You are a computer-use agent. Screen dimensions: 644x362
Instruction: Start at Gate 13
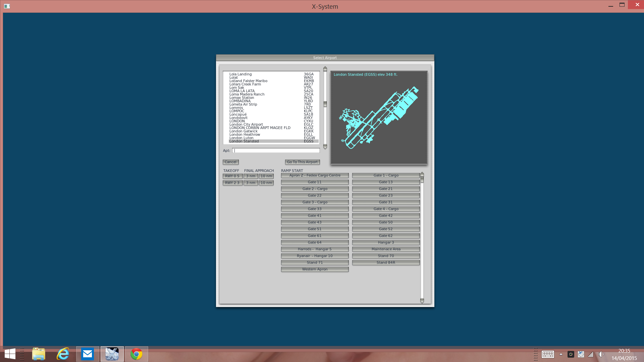pos(386,182)
